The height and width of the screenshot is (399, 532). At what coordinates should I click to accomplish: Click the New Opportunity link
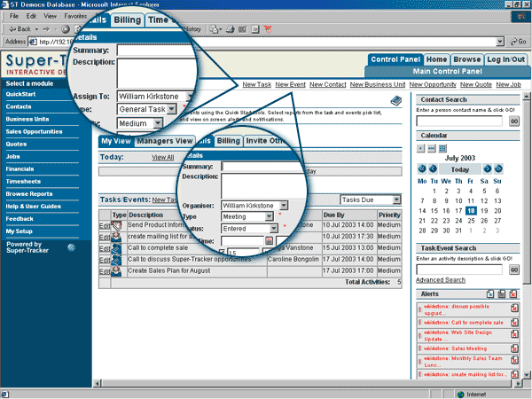pos(433,84)
